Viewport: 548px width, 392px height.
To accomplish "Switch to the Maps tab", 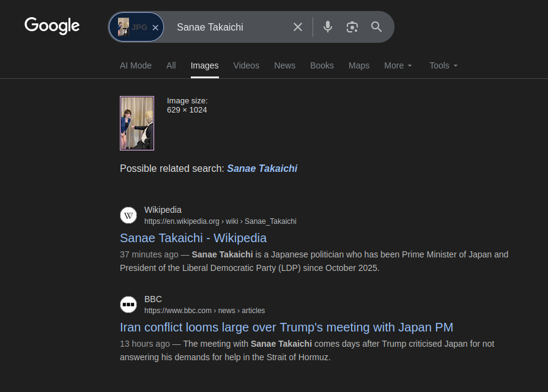I will [359, 65].
